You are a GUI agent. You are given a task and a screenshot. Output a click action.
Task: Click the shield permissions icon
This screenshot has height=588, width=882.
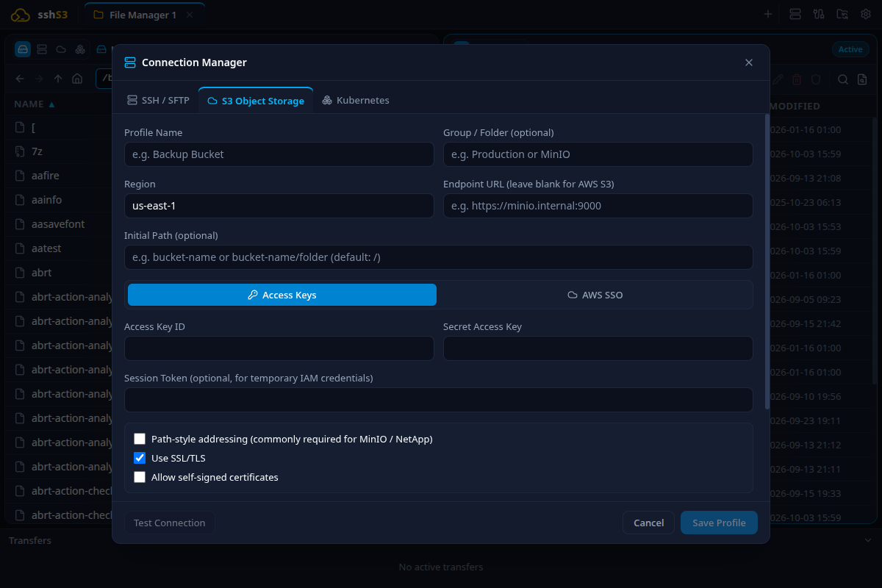(816, 79)
